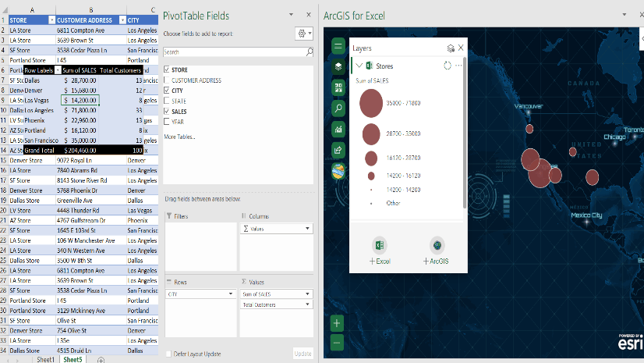Close the Layers panel

pyautogui.click(x=461, y=48)
